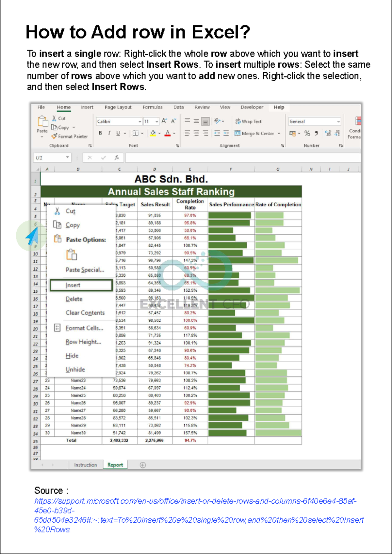Open Borders dropdown arrow
The image size is (392, 554).
[142, 133]
